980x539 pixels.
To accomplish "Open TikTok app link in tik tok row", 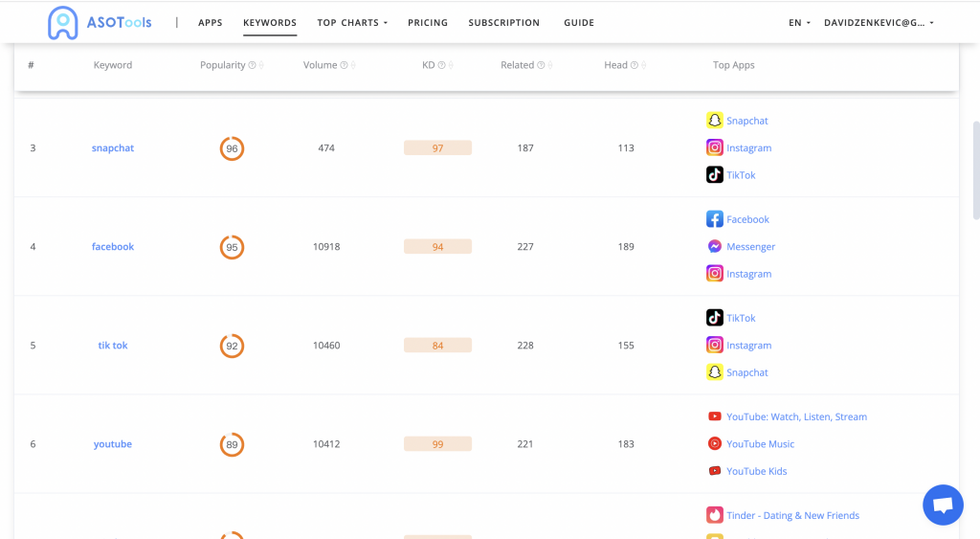I will 741,318.
